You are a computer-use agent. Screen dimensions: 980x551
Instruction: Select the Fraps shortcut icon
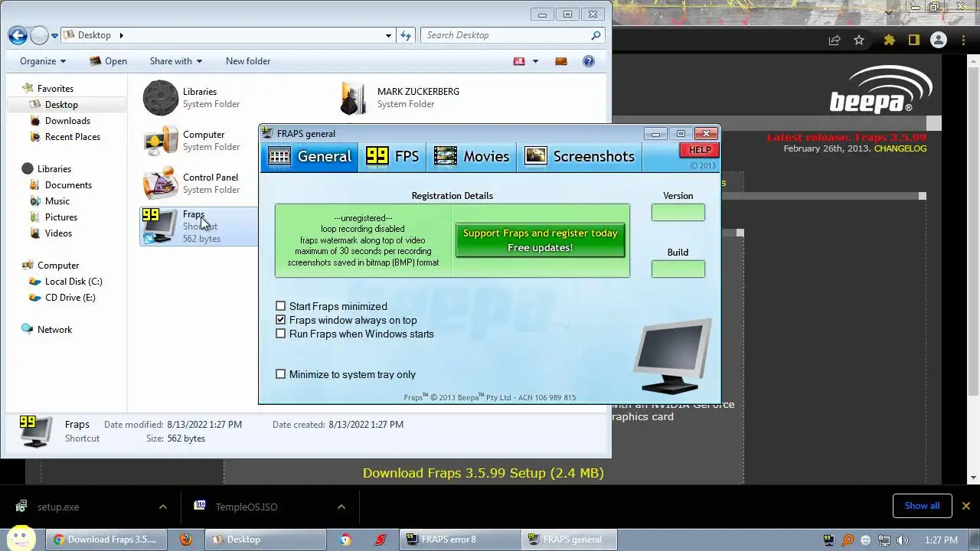click(161, 227)
